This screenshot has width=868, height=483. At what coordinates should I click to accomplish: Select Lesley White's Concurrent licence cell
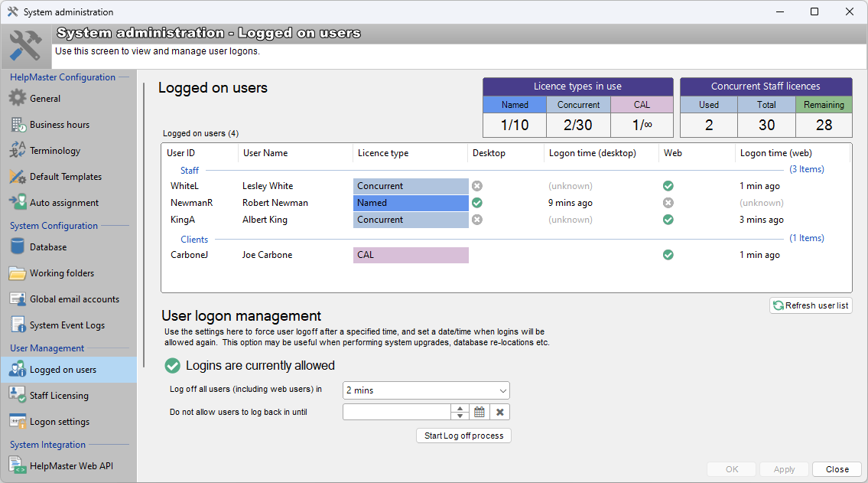pyautogui.click(x=411, y=186)
